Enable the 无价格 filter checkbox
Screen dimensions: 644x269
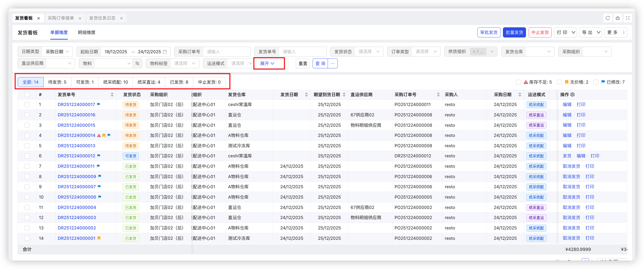559,82
